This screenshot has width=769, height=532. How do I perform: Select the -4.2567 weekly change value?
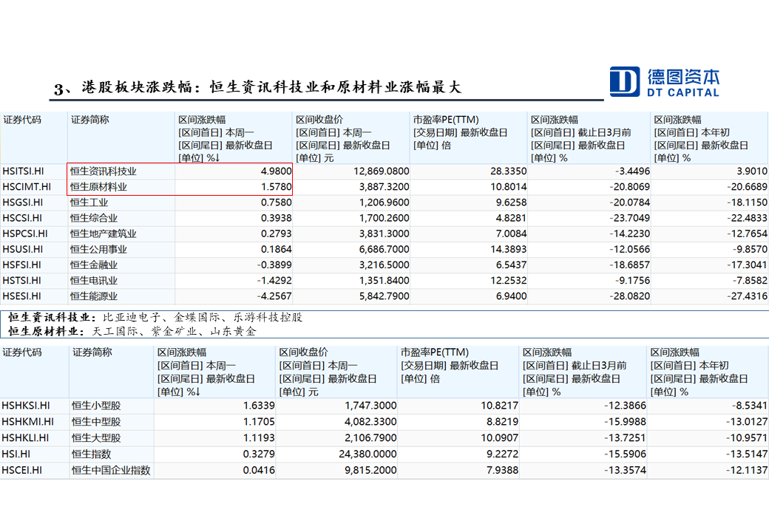(274, 297)
